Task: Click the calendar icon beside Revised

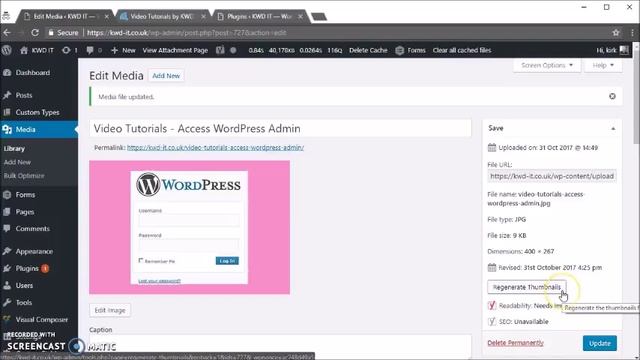Action: click(492, 267)
